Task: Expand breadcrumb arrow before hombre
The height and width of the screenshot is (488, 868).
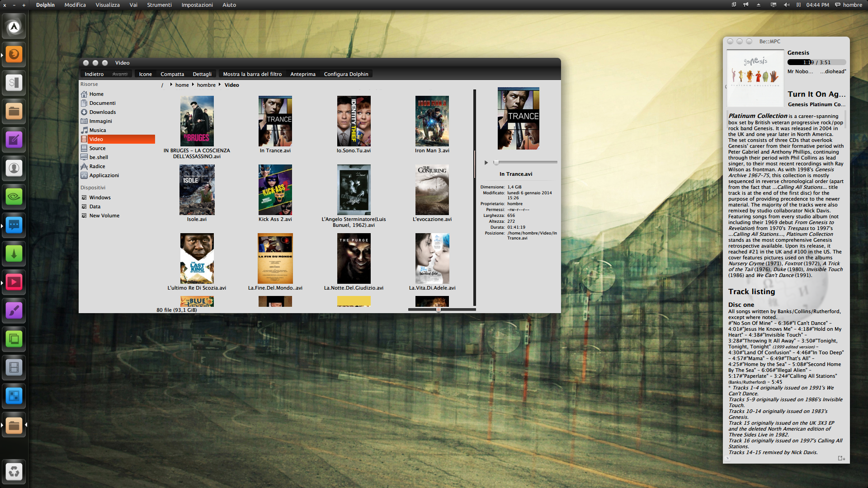Action: (193, 84)
